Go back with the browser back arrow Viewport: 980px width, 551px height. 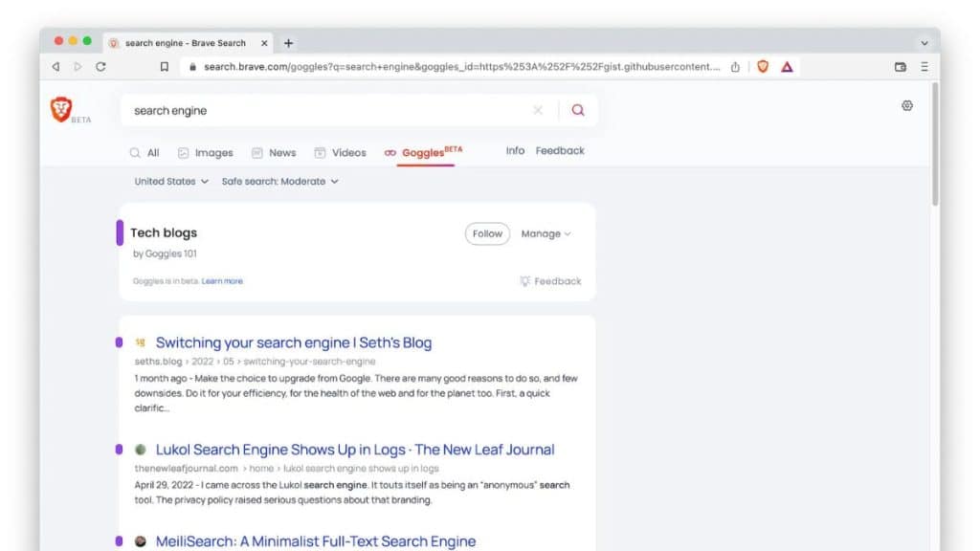56,66
